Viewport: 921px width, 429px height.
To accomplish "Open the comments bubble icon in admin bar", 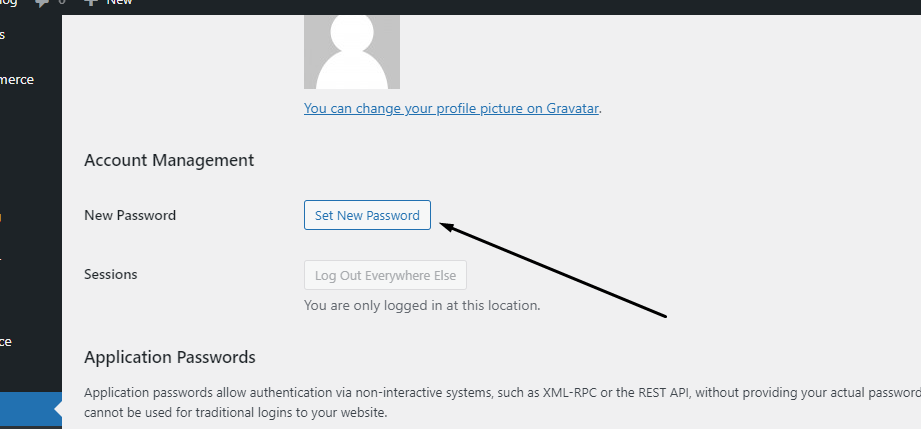I will (x=42, y=3).
